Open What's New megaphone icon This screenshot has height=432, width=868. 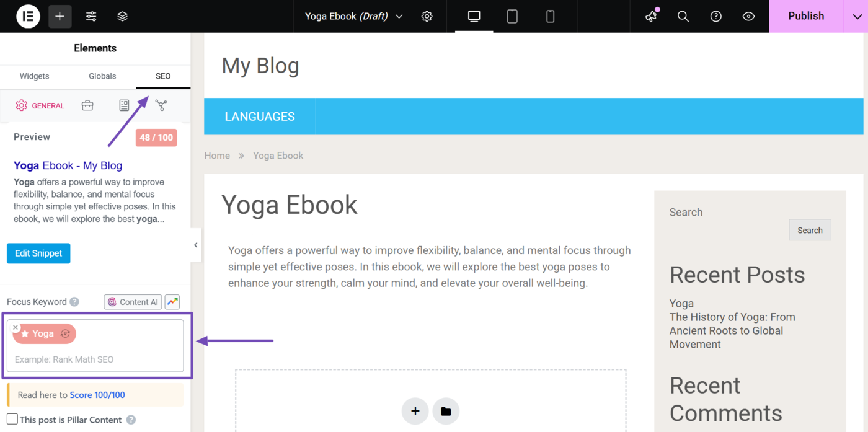[651, 16]
